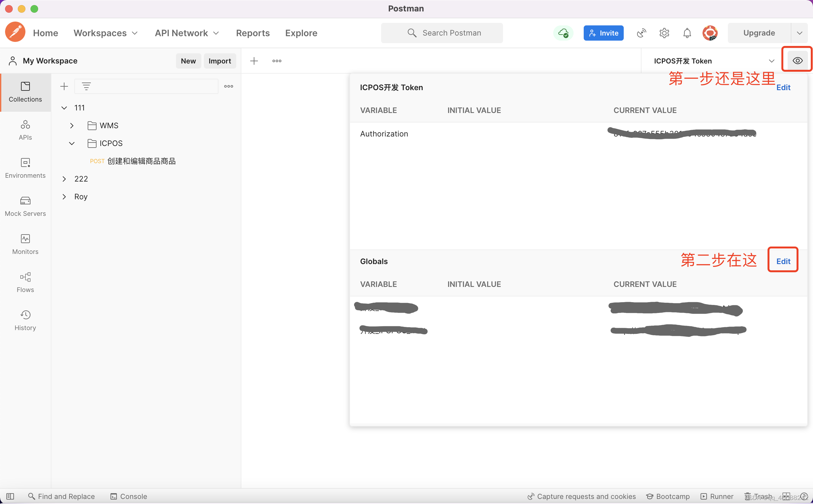Click the Edit link for Globals

click(783, 261)
